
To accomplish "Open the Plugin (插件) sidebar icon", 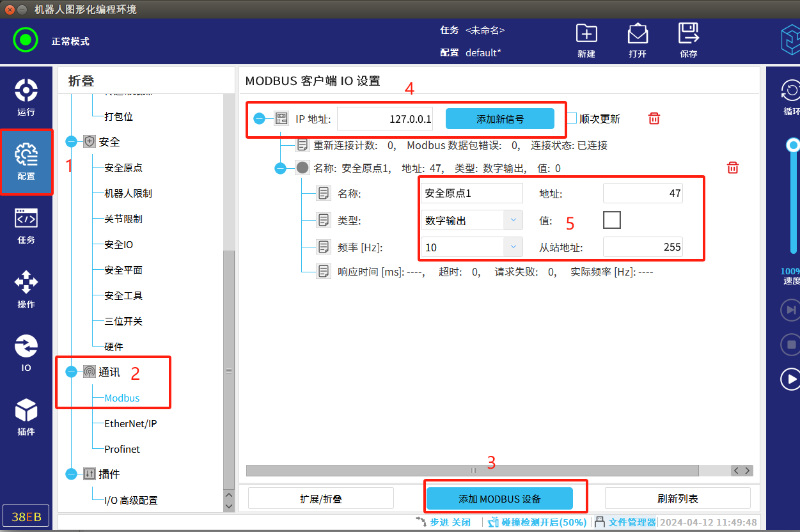I will pos(26,417).
